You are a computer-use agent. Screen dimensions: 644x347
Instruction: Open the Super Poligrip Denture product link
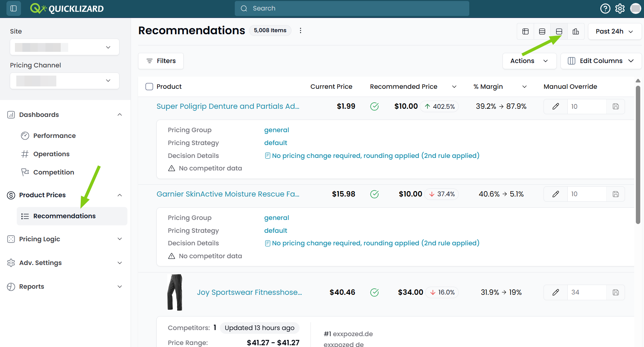tap(228, 106)
